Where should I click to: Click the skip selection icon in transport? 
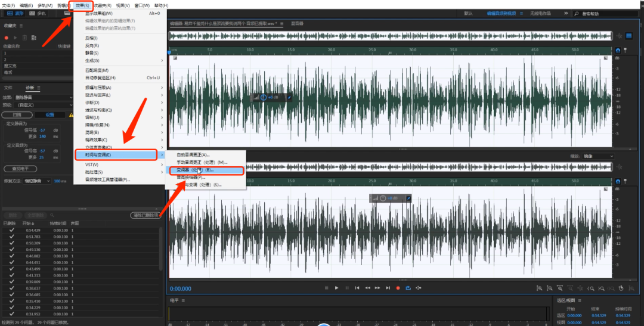coord(419,288)
